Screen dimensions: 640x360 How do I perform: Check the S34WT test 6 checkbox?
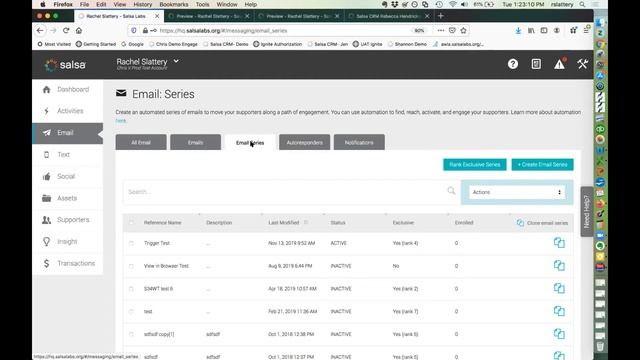coord(131,289)
